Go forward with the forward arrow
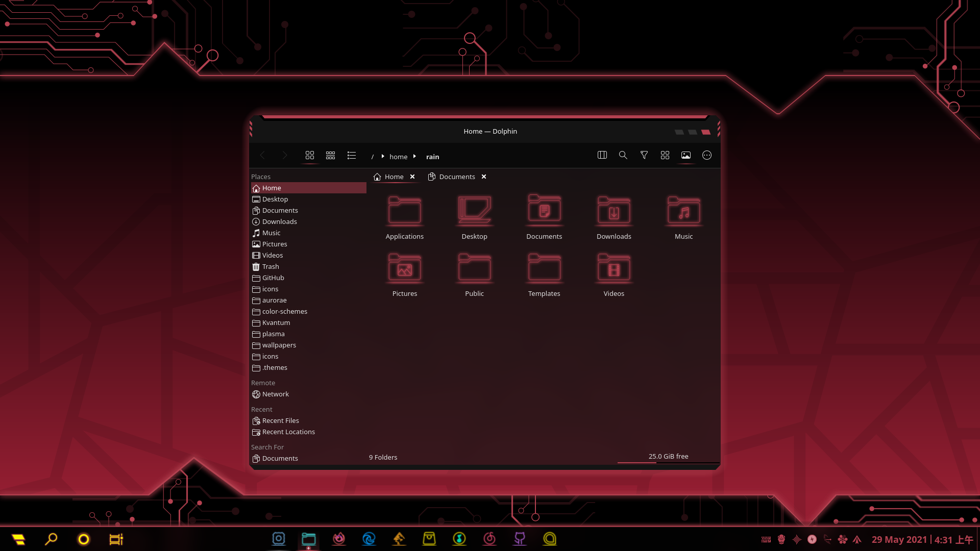Viewport: 980px width, 551px height. 284,156
